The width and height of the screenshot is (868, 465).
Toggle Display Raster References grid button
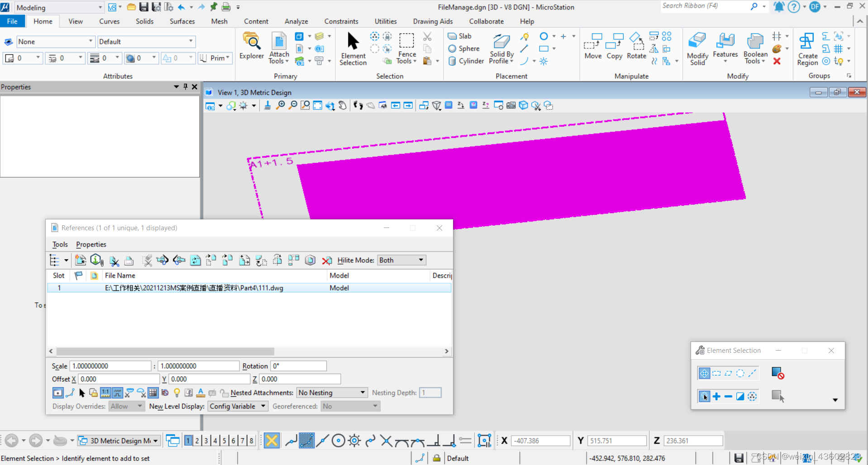(153, 393)
